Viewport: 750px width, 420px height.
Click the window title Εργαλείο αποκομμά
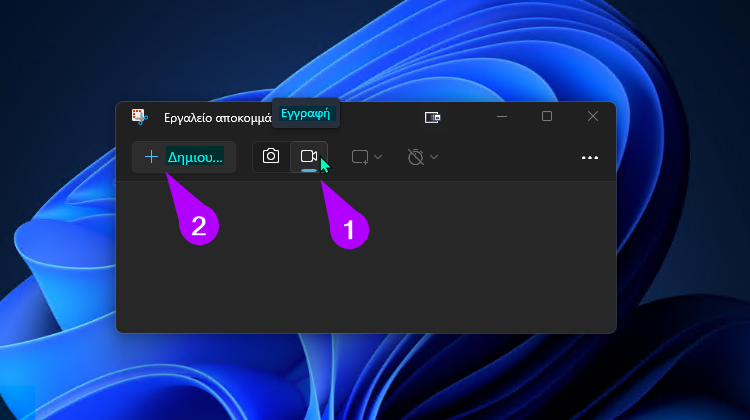point(218,118)
